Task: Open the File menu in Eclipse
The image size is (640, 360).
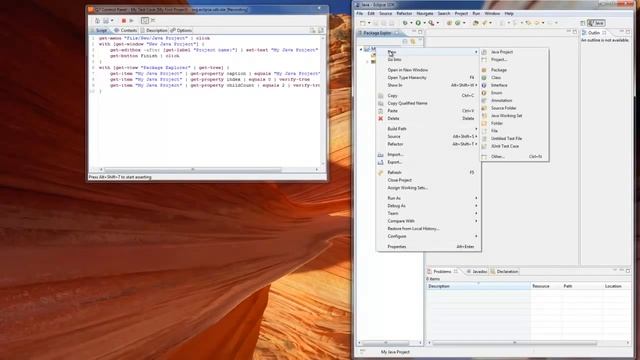Action: point(360,13)
